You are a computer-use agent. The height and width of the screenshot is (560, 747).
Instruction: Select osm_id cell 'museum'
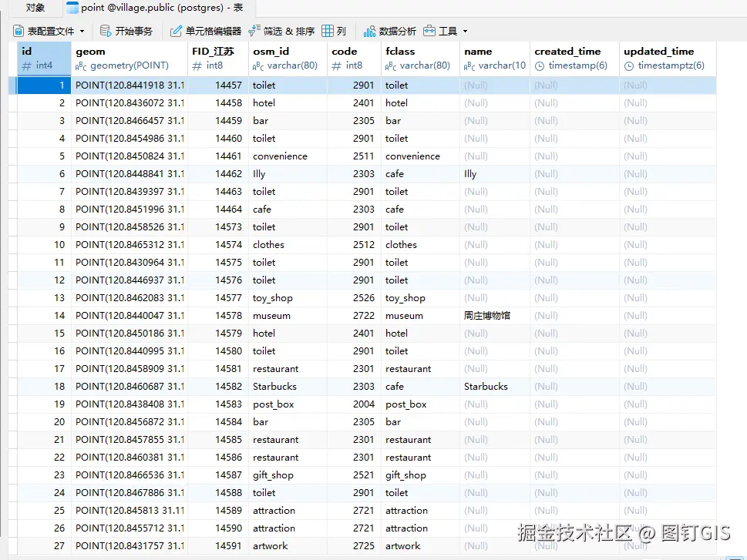point(288,316)
